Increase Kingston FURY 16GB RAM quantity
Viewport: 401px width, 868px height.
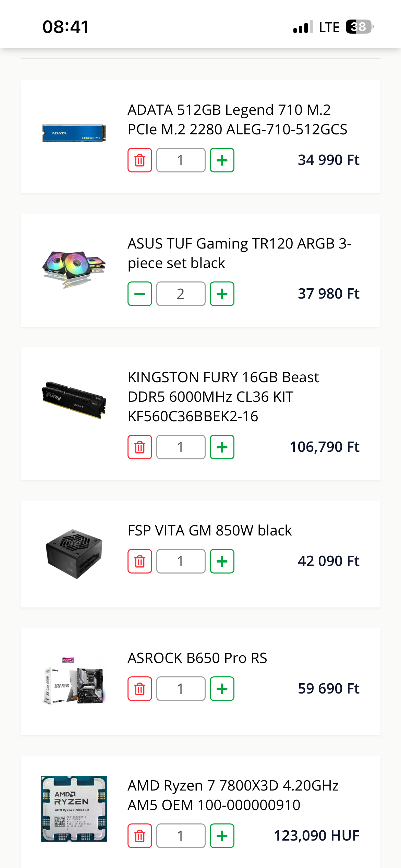point(222,447)
